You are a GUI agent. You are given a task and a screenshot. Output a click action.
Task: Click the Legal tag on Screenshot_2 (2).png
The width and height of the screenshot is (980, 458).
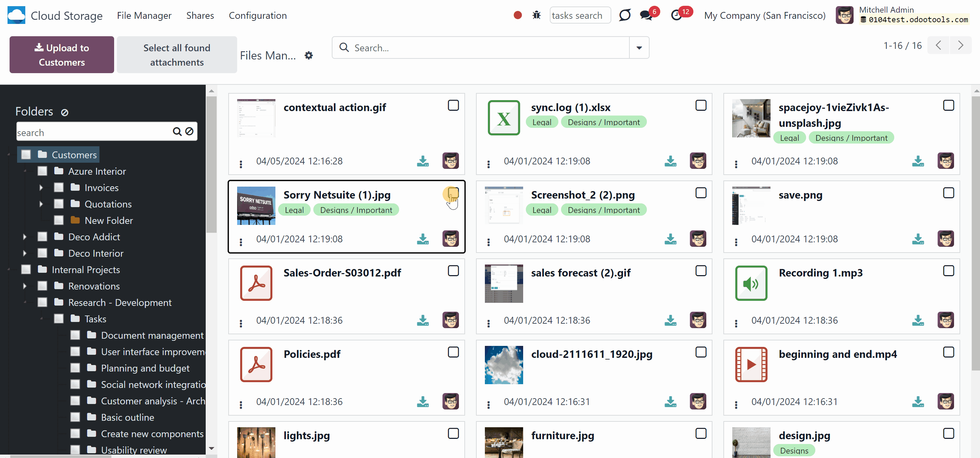542,210
